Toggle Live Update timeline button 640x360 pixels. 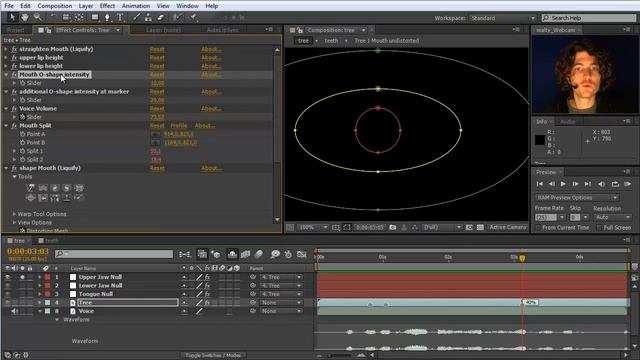[202, 254]
